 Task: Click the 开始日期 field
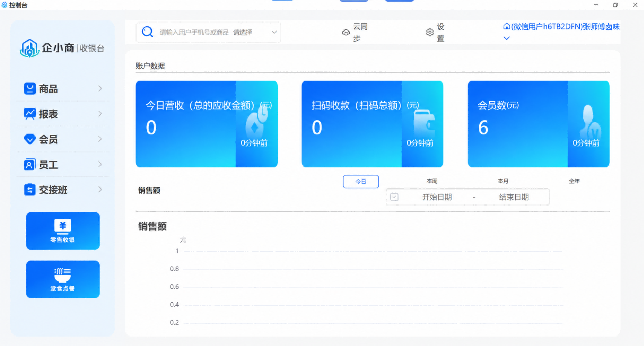(437, 197)
